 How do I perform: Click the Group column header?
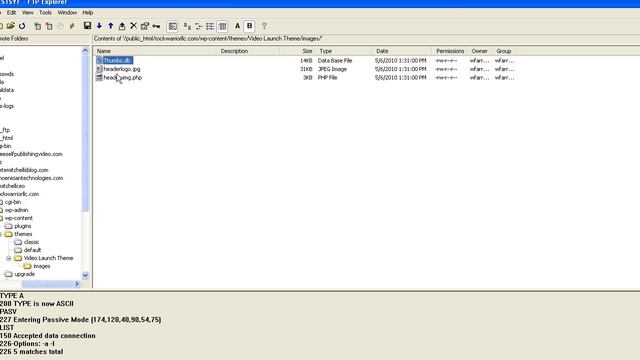pos(504,51)
